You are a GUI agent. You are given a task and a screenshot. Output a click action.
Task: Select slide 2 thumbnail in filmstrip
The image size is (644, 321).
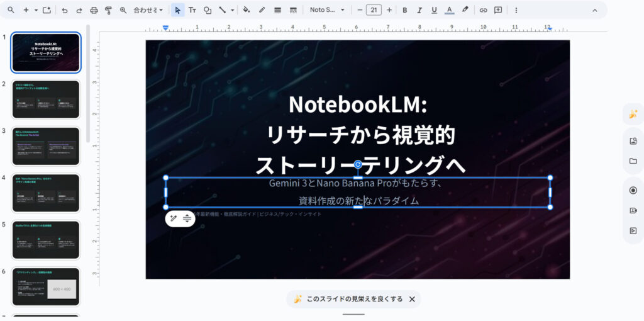[46, 99]
